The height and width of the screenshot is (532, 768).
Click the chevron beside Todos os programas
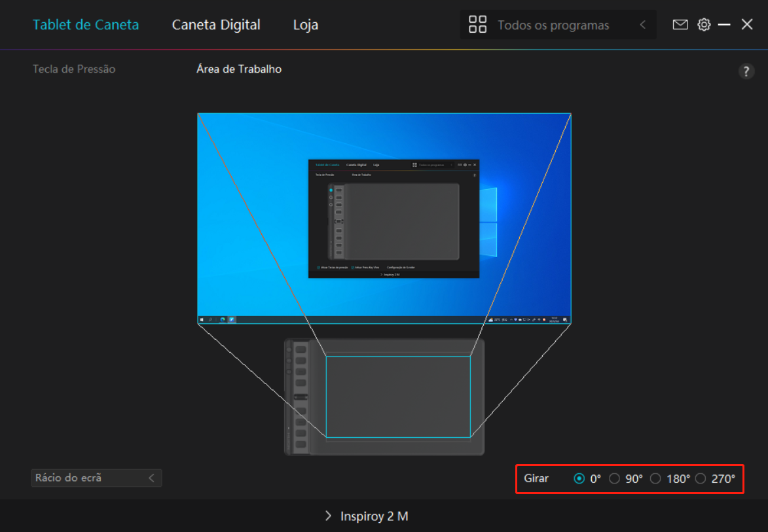642,25
